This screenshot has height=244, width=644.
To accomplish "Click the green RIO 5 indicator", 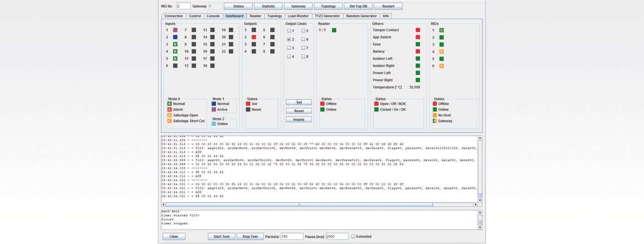I will [441, 59].
